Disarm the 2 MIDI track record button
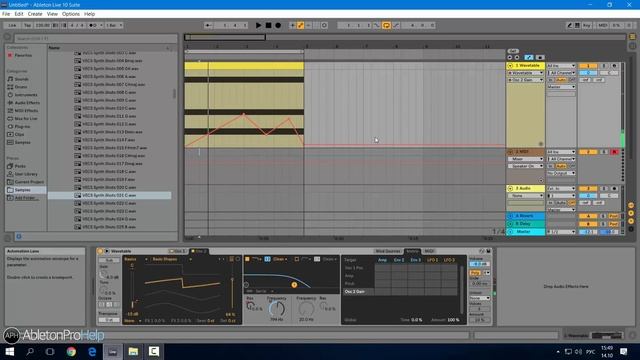 [x=614, y=152]
